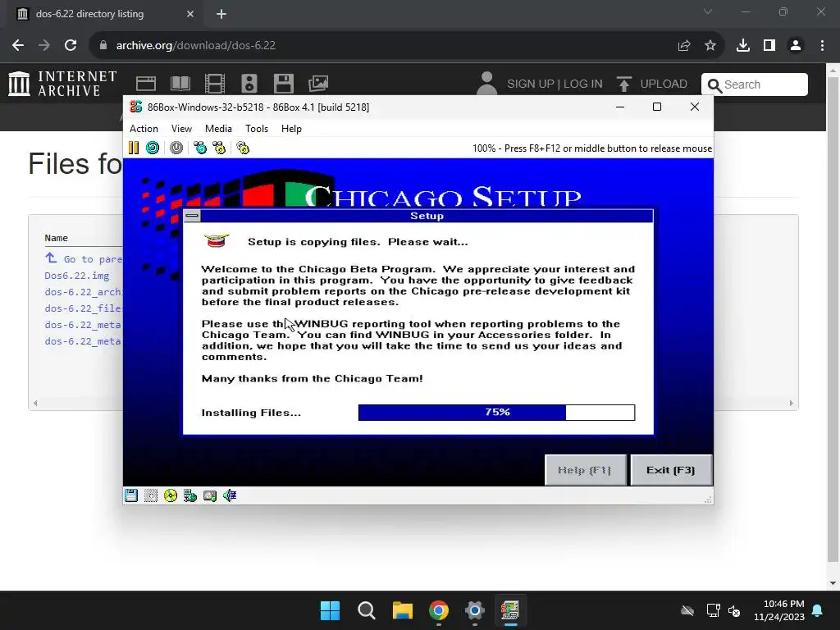Image resolution: width=840 pixels, height=630 pixels.
Task: Go back in Chrome
Action: (18, 46)
